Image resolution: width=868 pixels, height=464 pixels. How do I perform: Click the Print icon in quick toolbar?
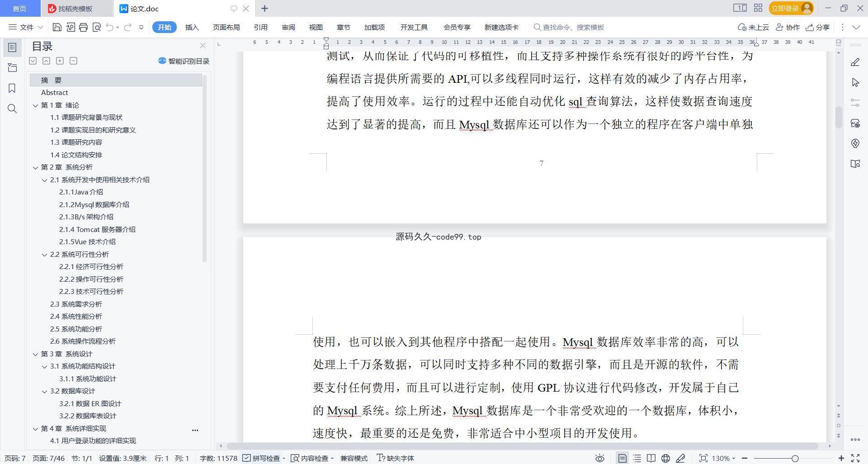pyautogui.click(x=83, y=27)
